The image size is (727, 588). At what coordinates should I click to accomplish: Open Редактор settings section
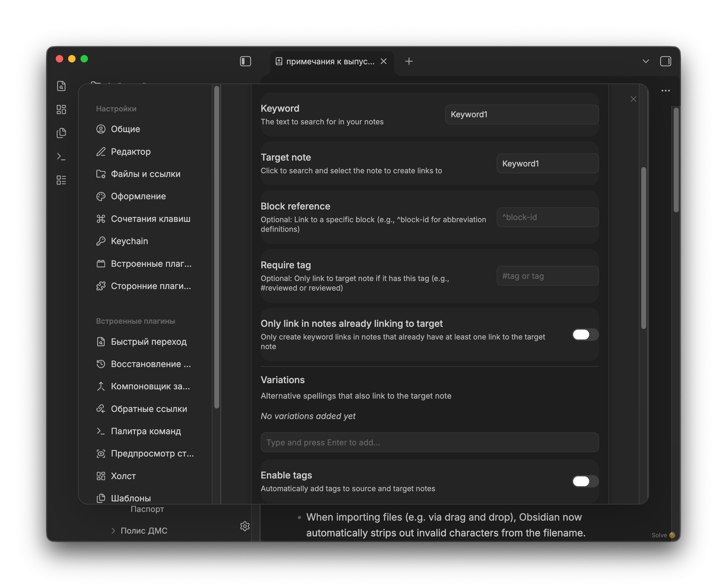tap(130, 152)
